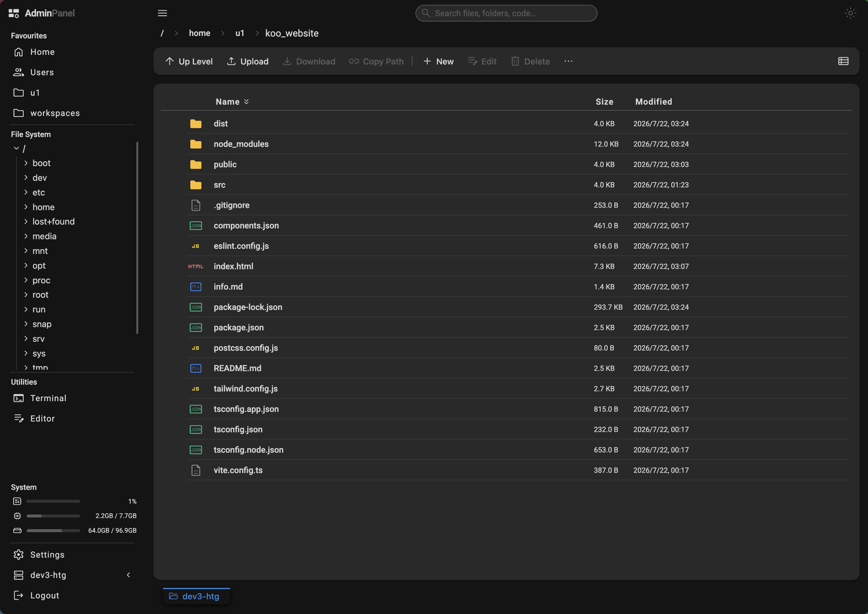
Task: Click the node_modules folder icon
Action: tap(196, 144)
